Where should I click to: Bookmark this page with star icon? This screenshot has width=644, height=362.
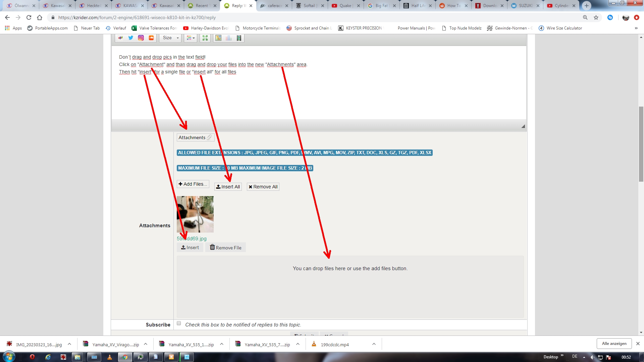click(x=596, y=17)
